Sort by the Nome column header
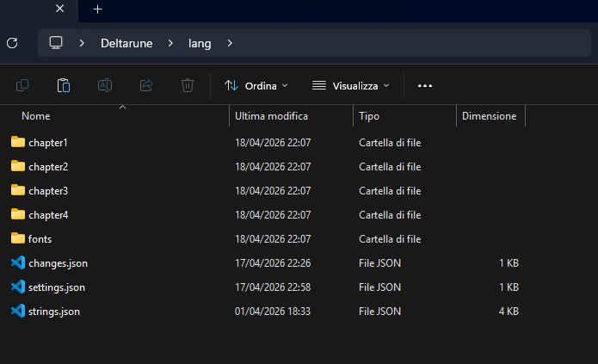 tap(36, 115)
